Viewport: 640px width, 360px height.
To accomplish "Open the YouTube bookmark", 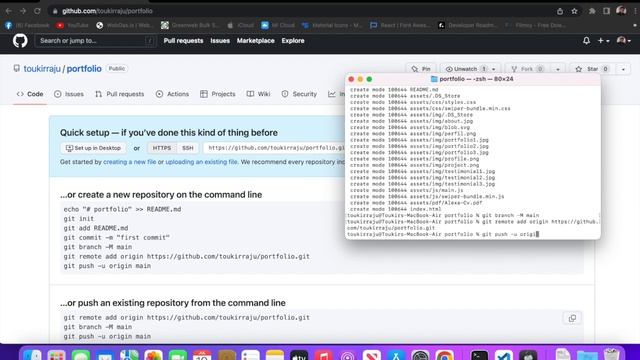I will [x=72, y=25].
